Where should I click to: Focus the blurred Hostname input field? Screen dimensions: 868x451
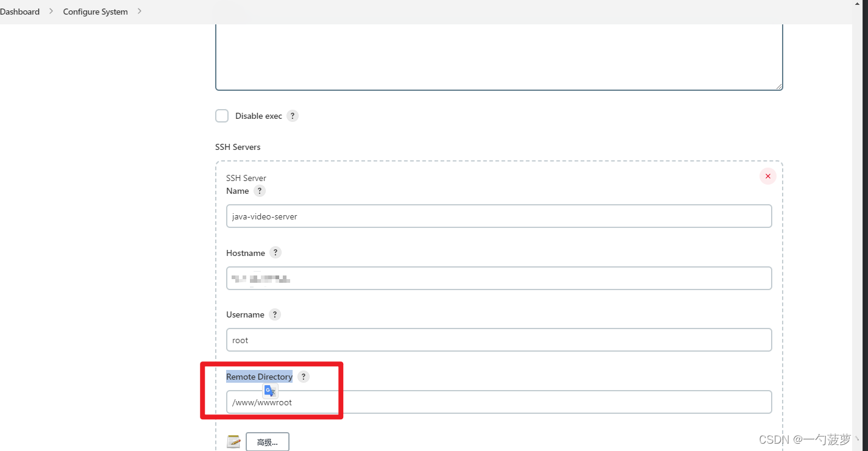(499, 279)
